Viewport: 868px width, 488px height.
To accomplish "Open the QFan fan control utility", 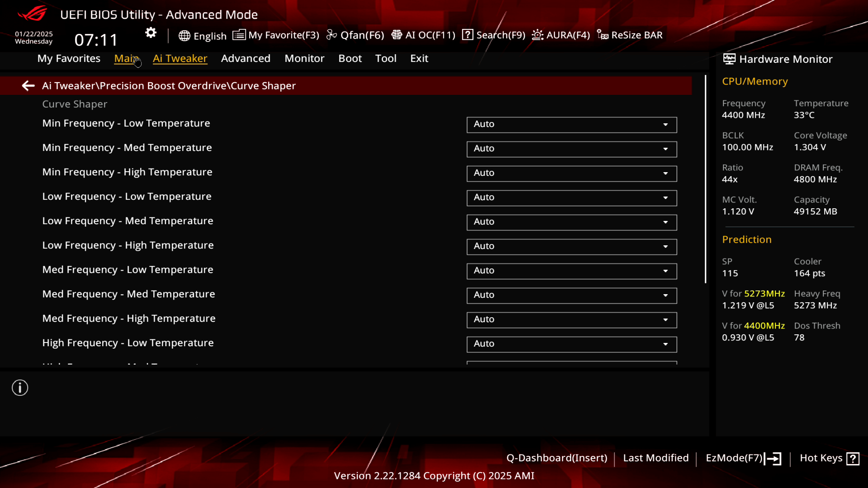I will click(x=356, y=35).
